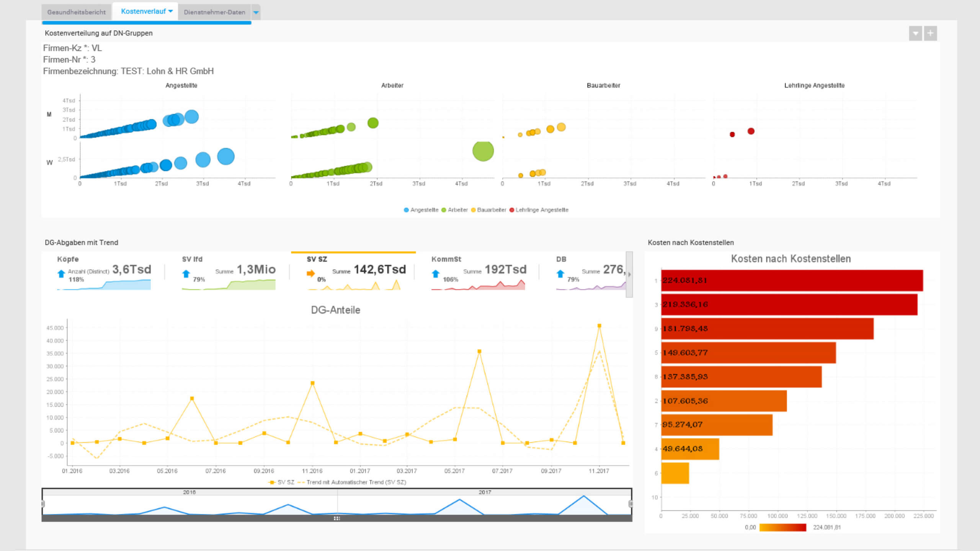Open the dropdown arrow beside plus icon
The image size is (980, 551).
(915, 33)
